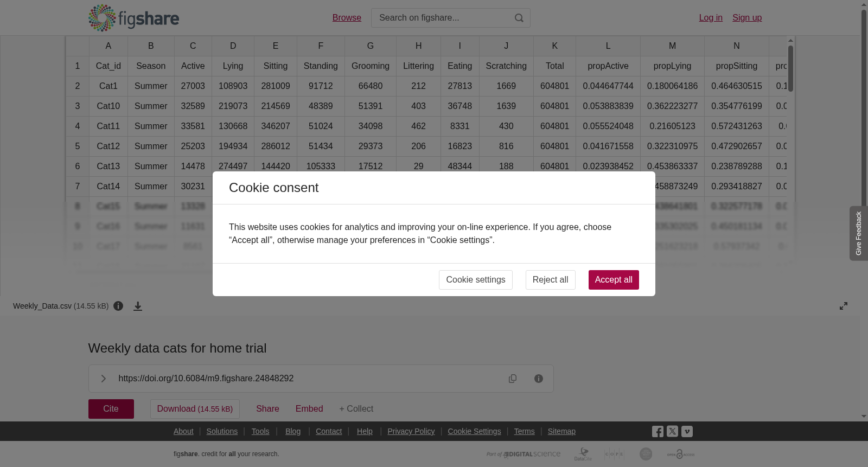
Task: Expand the DOI citation chevron
Action: [x=103, y=379]
